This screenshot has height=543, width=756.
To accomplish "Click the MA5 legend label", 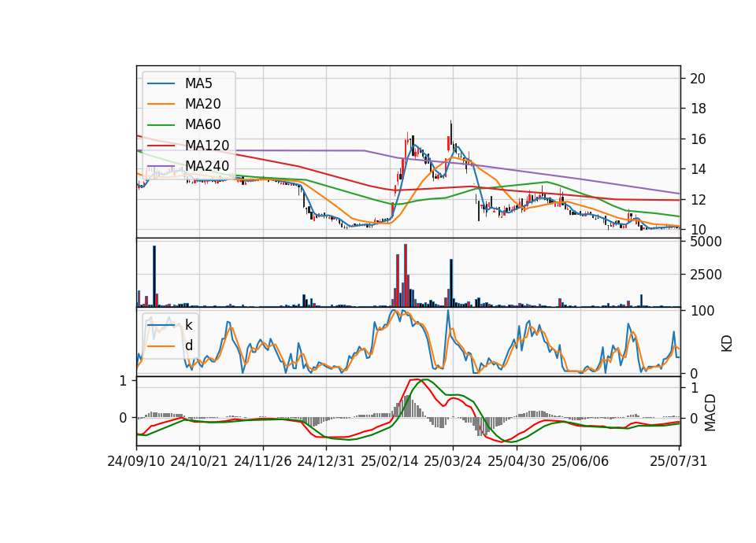I will (x=198, y=83).
